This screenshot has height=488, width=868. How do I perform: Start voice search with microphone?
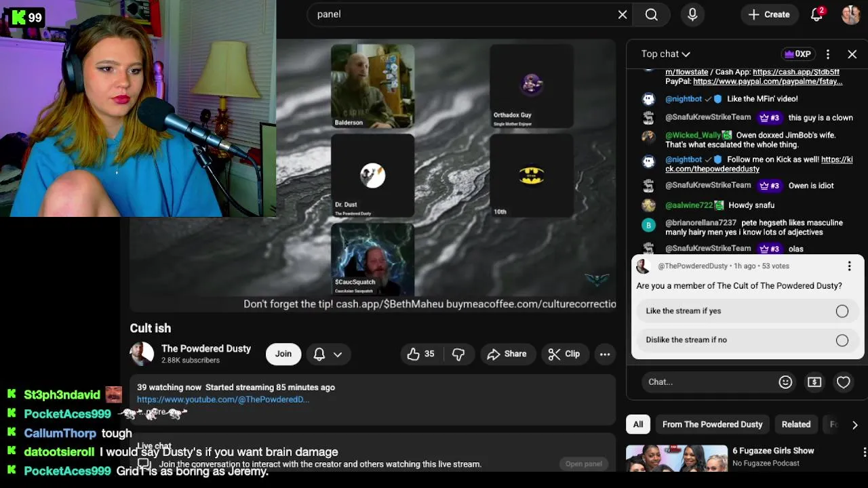[x=692, y=14]
